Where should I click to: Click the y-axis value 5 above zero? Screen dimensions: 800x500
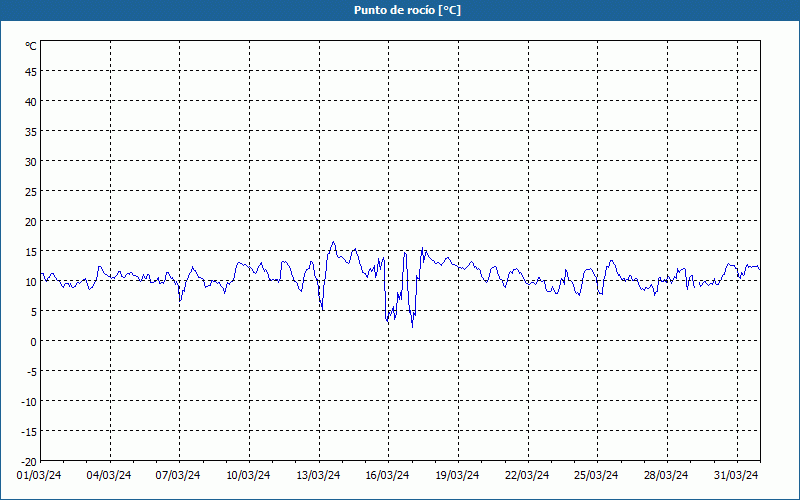(x=34, y=312)
